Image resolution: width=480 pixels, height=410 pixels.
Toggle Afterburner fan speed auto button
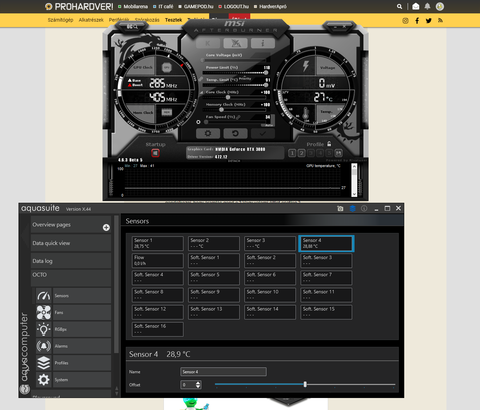tap(267, 125)
